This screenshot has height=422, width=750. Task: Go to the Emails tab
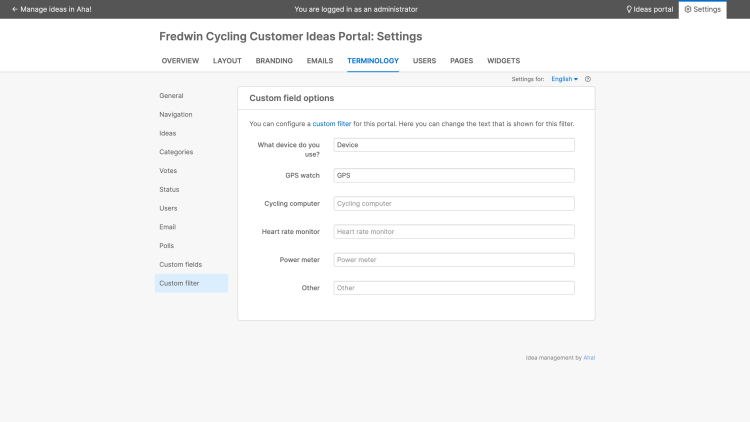pos(320,61)
